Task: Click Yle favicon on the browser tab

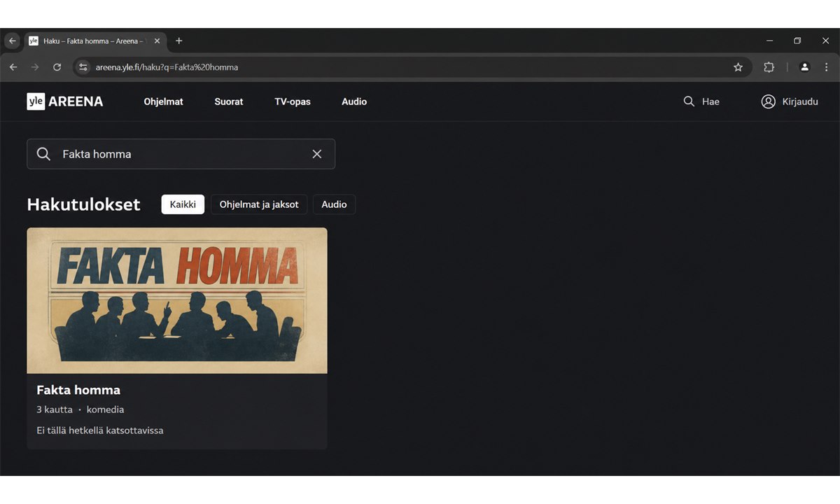Action: tap(34, 41)
